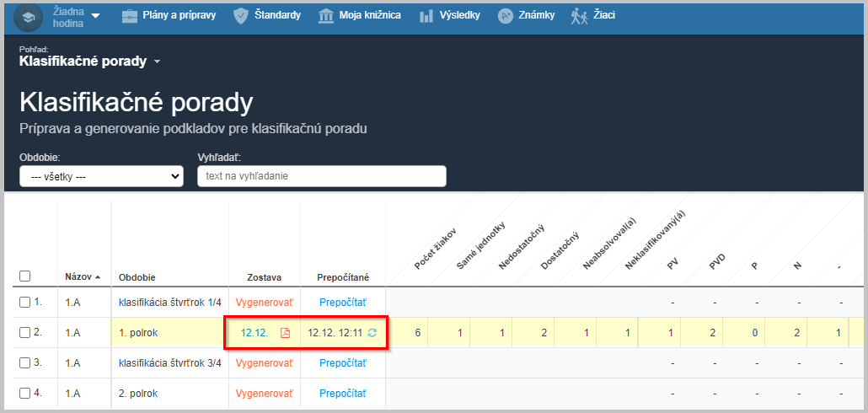The image size is (868, 413).
Task: Open the PDF icon in 1. polrok row
Action: point(285,333)
